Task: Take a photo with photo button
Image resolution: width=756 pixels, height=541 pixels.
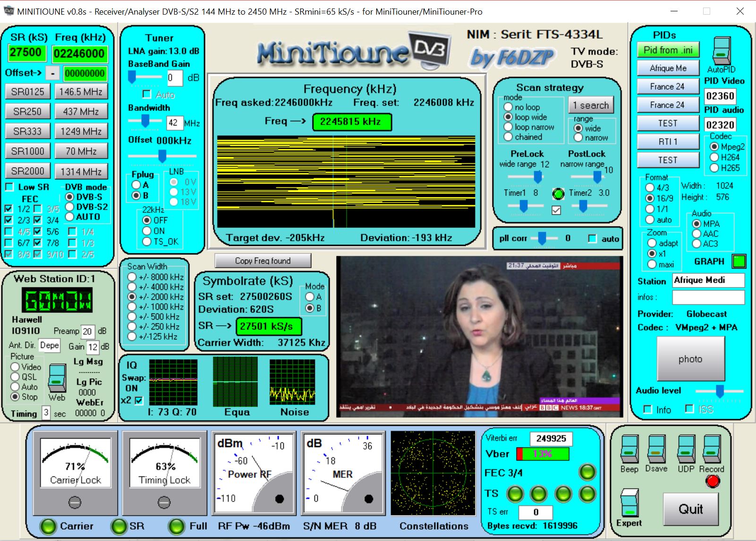Action: click(690, 359)
